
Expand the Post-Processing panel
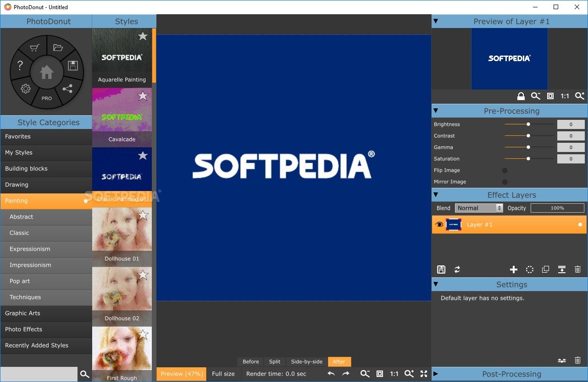436,374
